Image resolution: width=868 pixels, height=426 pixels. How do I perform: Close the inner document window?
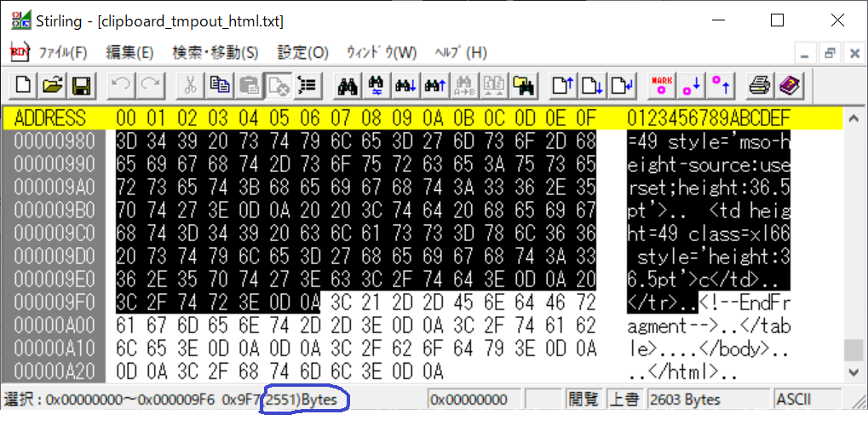click(x=854, y=53)
